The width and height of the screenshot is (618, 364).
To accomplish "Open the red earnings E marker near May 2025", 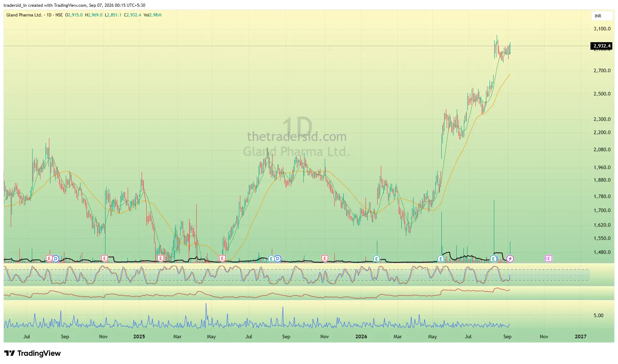I will (222, 259).
